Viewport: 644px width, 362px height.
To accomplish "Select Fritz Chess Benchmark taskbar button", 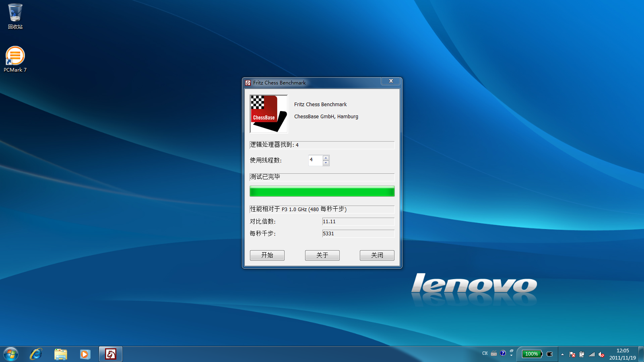I will (111, 354).
